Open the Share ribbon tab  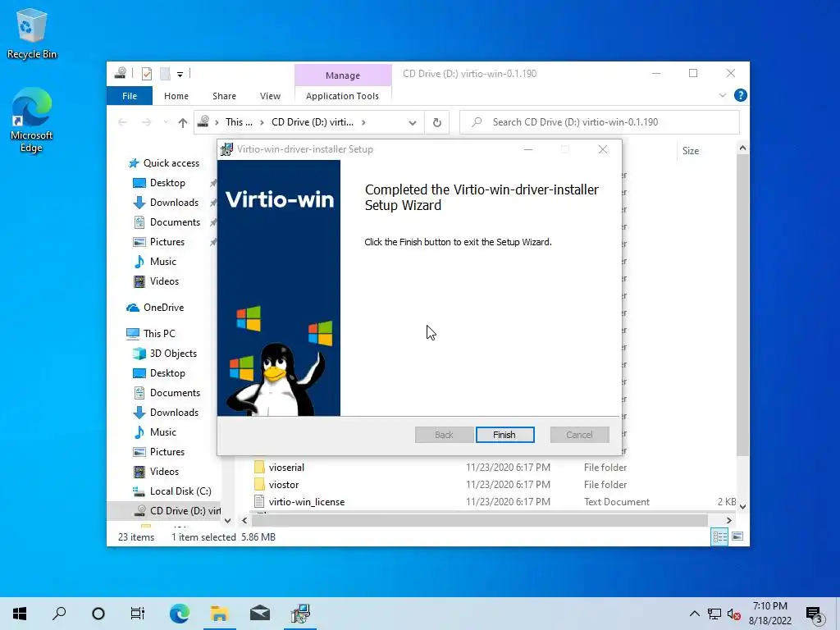(224, 96)
